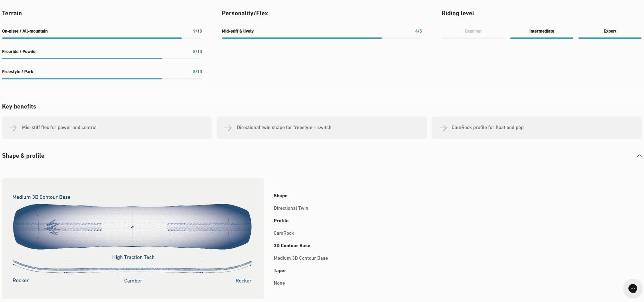Collapse the Shape & profile chevron

[639, 156]
